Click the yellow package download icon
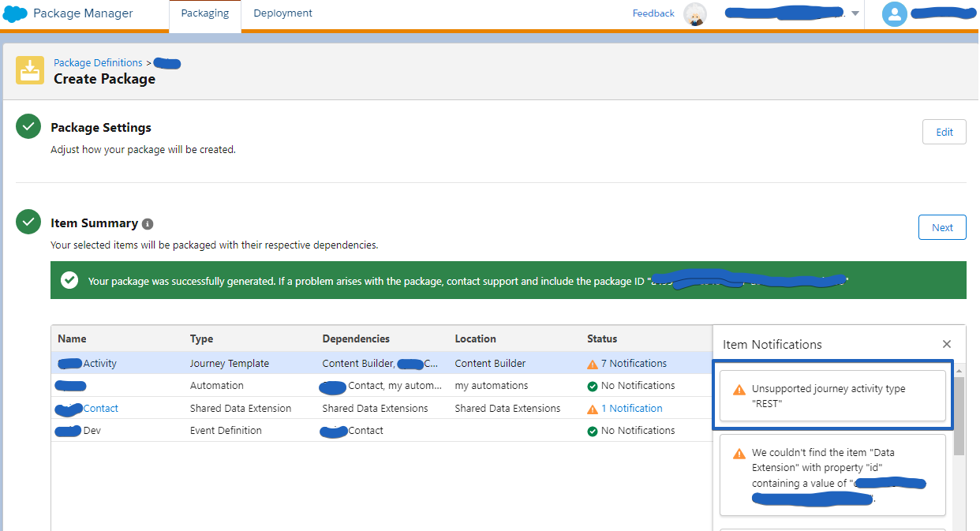The height and width of the screenshot is (531, 980). click(x=30, y=70)
